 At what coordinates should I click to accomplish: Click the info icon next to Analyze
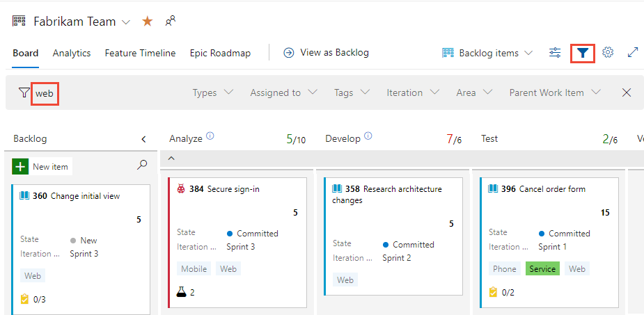[210, 136]
